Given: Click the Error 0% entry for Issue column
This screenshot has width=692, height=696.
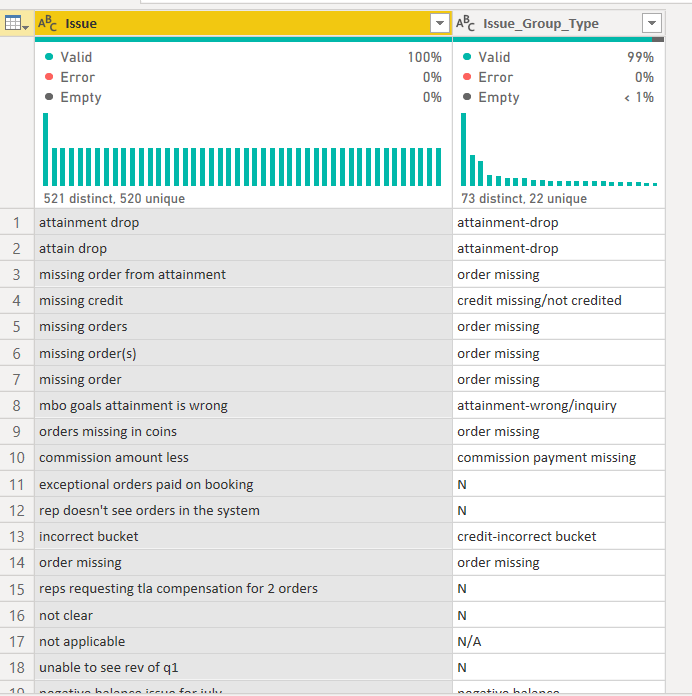Looking at the screenshot, I should coord(243,77).
